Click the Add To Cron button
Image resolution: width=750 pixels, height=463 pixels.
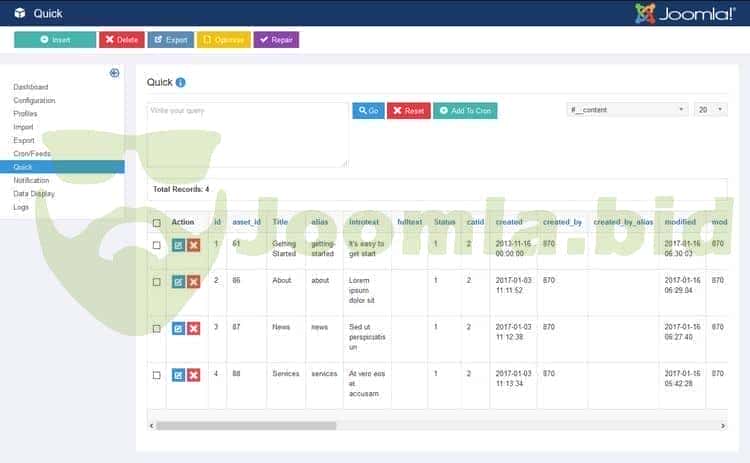pyautogui.click(x=465, y=111)
